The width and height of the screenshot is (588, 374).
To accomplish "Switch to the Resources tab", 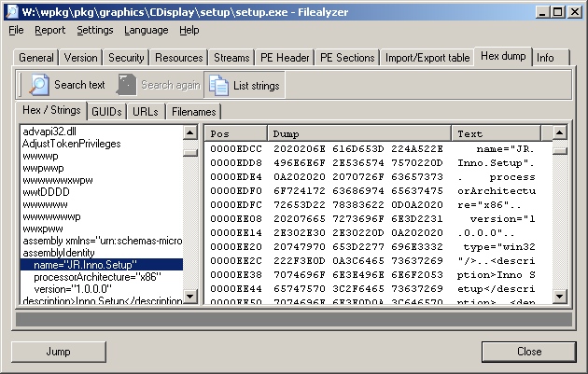I will (x=179, y=58).
